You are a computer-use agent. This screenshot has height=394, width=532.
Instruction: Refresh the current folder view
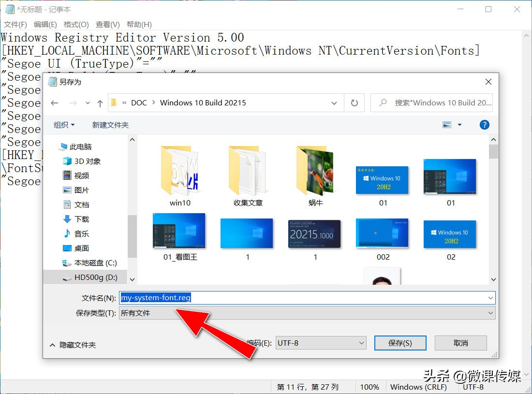click(x=355, y=102)
